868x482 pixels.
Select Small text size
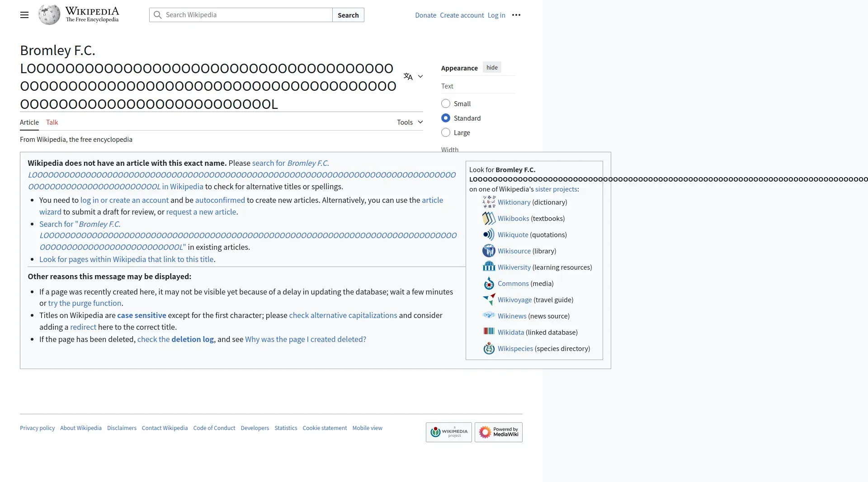[446, 103]
